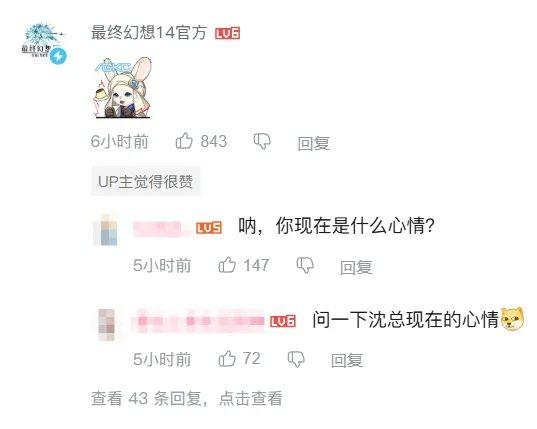Click the LV6 badge on the second reply

point(283,321)
